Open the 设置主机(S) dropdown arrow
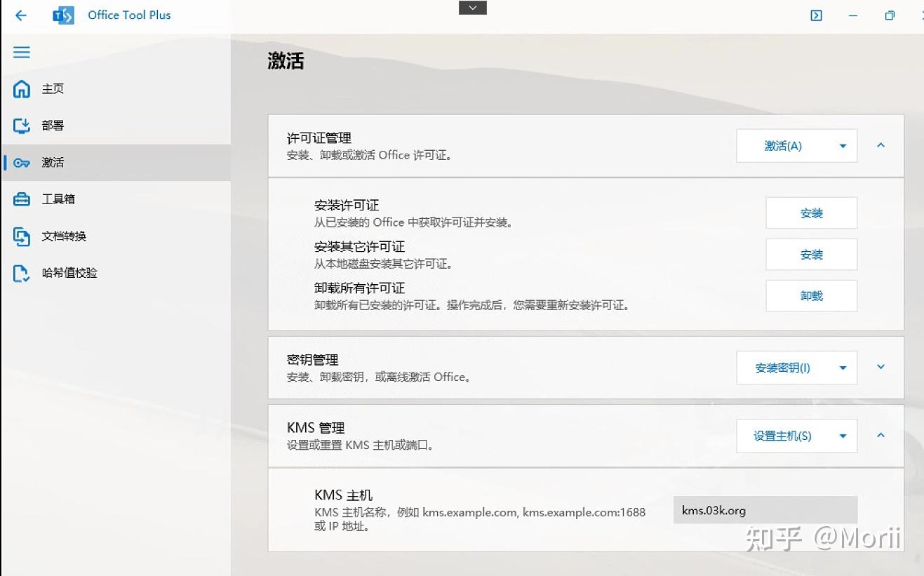 (843, 435)
